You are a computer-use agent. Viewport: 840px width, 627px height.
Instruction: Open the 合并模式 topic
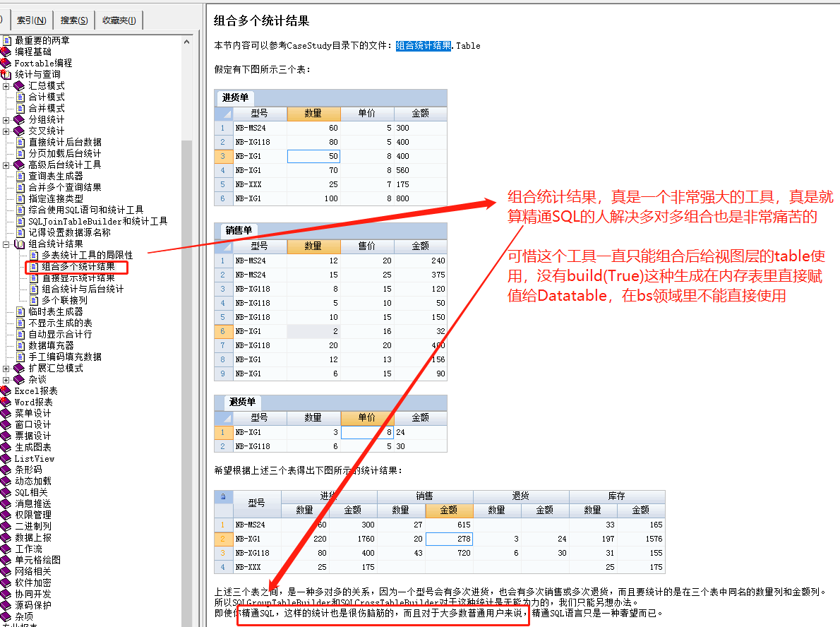pos(47,108)
